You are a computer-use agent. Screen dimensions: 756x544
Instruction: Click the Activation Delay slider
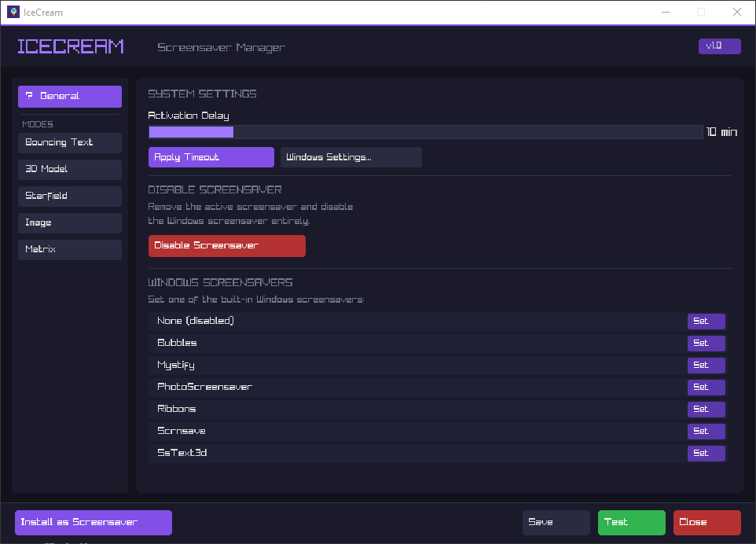426,132
